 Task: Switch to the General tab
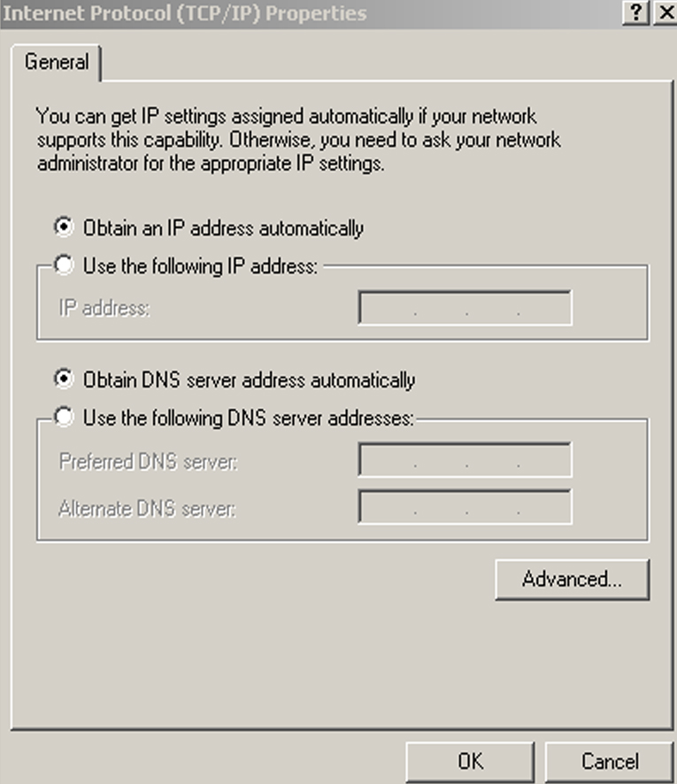[57, 62]
